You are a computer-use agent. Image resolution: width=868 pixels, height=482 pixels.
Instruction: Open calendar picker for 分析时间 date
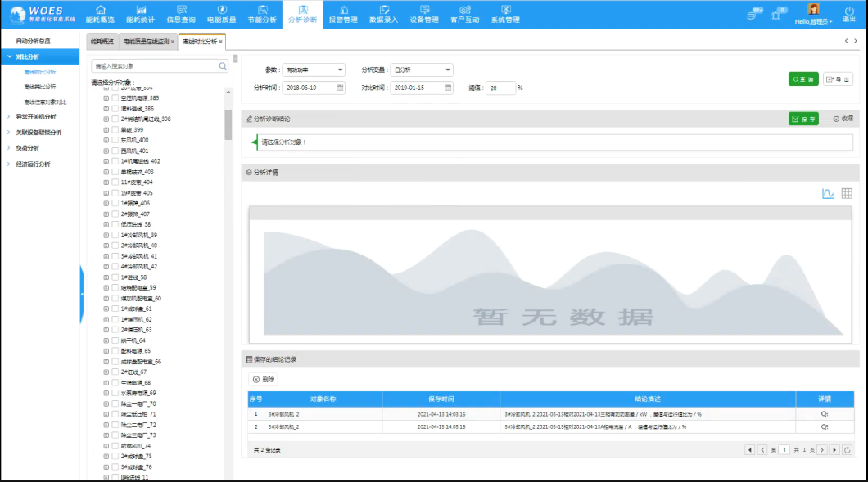341,88
